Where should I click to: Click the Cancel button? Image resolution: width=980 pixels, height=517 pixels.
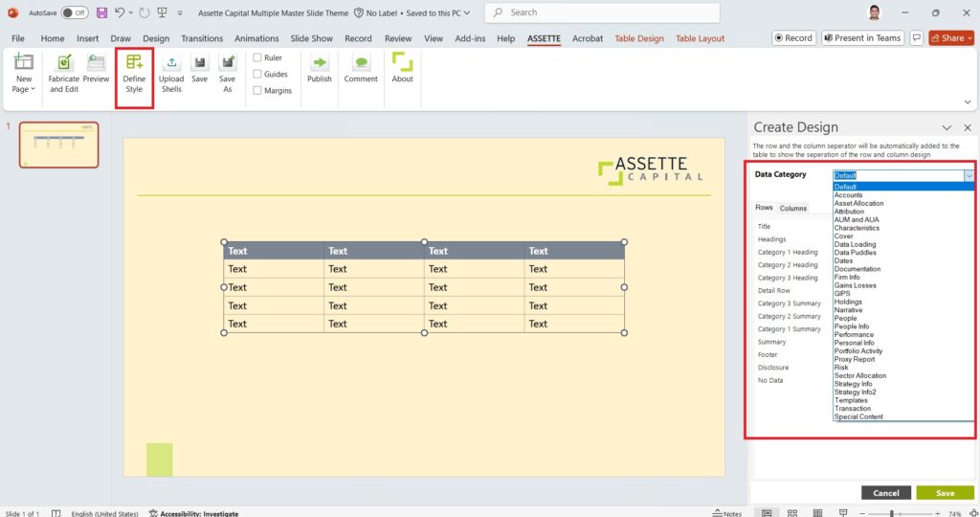click(885, 493)
